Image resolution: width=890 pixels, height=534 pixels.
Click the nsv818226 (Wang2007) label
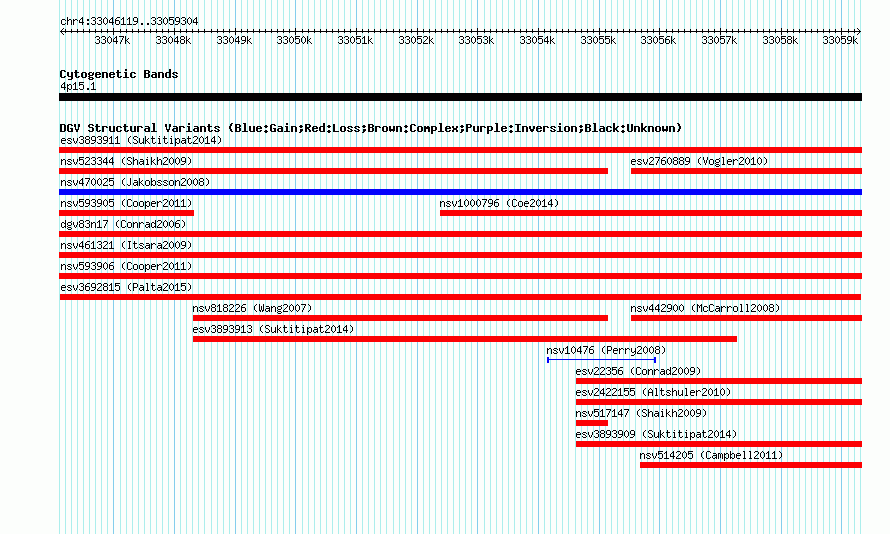coord(252,308)
